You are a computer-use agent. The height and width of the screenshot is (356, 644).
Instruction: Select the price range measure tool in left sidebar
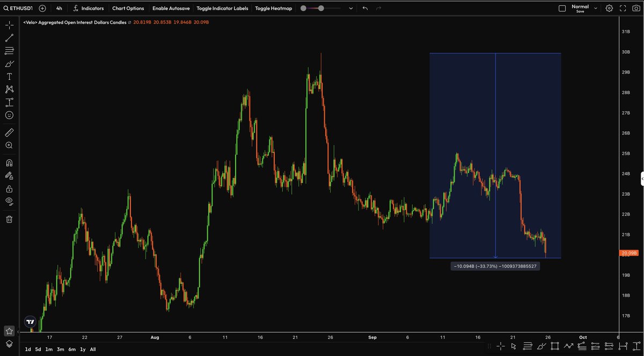pyautogui.click(x=9, y=102)
